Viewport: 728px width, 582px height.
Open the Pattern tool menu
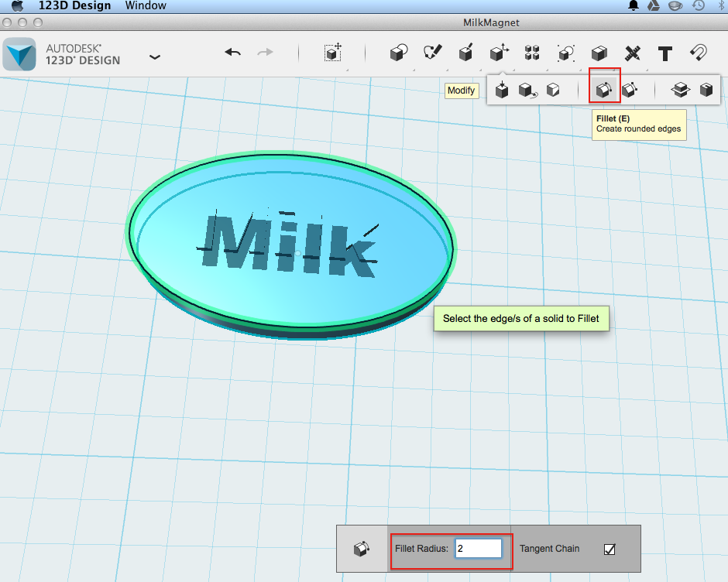click(x=532, y=53)
